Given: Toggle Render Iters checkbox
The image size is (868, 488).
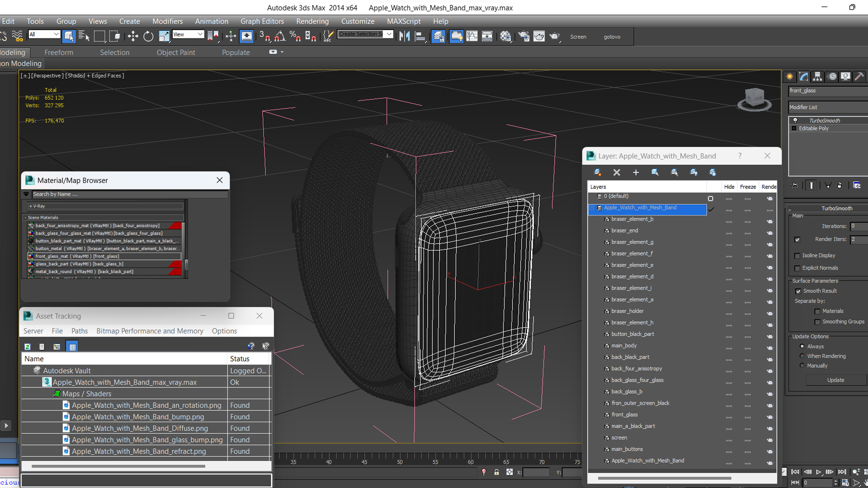Looking at the screenshot, I should point(797,239).
